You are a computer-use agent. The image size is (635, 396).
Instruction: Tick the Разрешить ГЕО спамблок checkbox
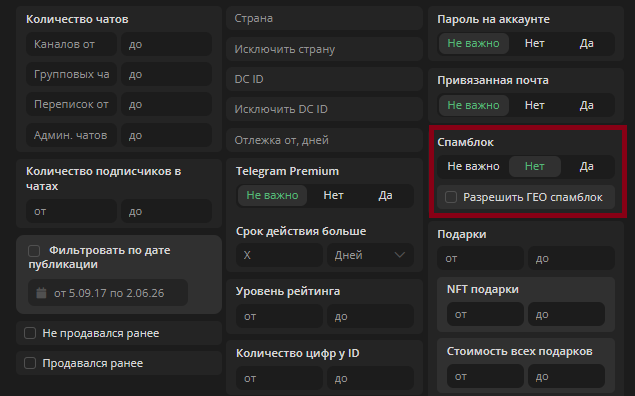click(x=451, y=197)
